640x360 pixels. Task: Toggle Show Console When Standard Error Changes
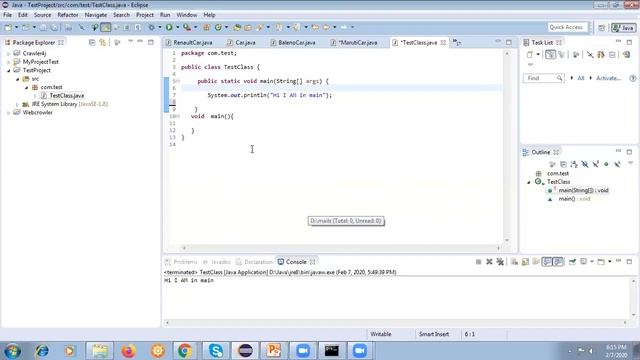point(558,262)
